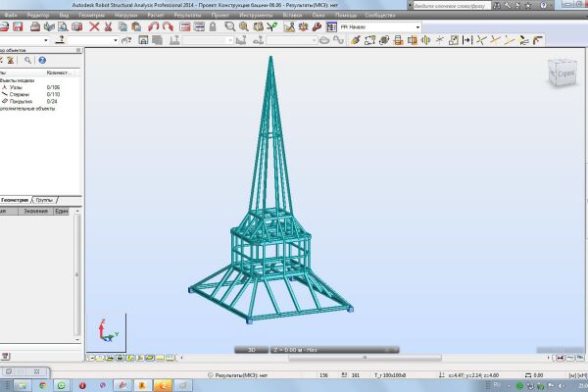Screen dimensions: 588x392
Task: Redo the action with the right red arrow
Action: (168, 26)
